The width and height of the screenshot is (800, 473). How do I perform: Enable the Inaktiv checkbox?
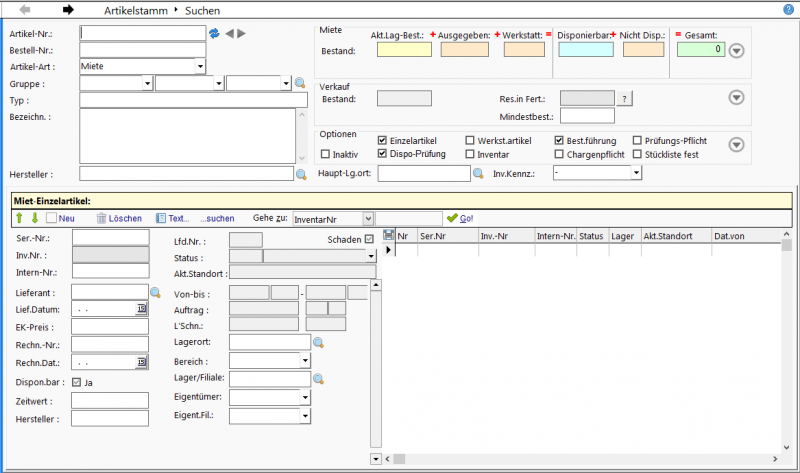click(325, 154)
